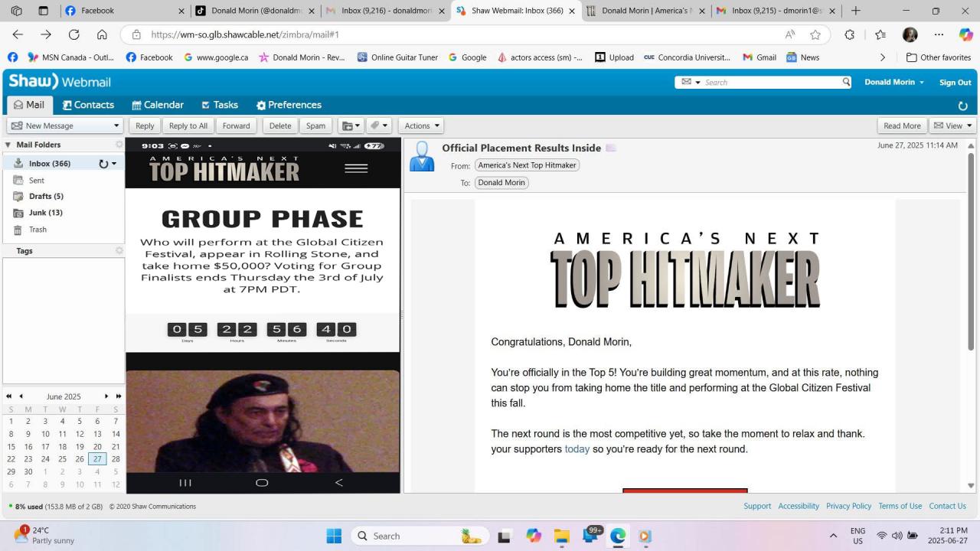The height and width of the screenshot is (551, 980).
Task: Open the Tag message dropdown
Action: [378, 126]
